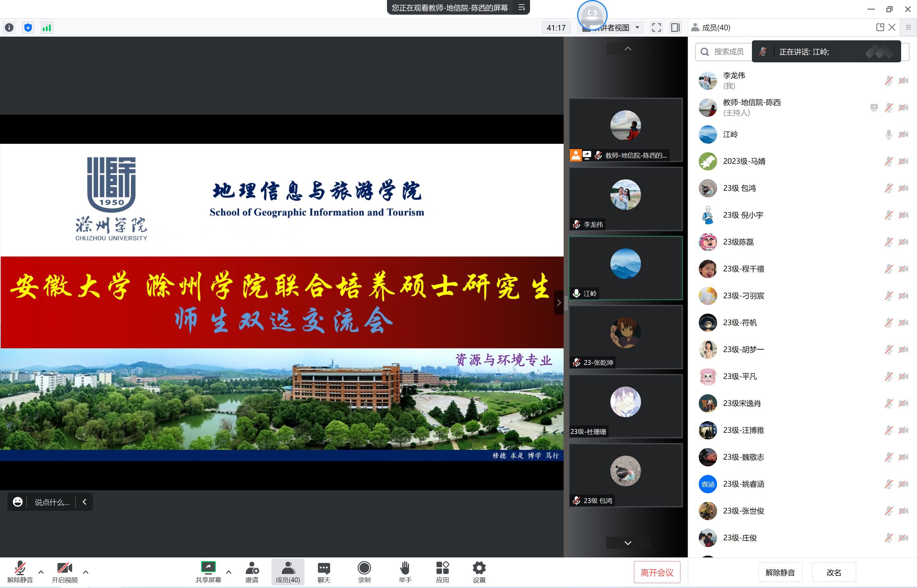Click the 正在讲话: 江岭 speaker banner
The image size is (917, 588).
(x=826, y=52)
